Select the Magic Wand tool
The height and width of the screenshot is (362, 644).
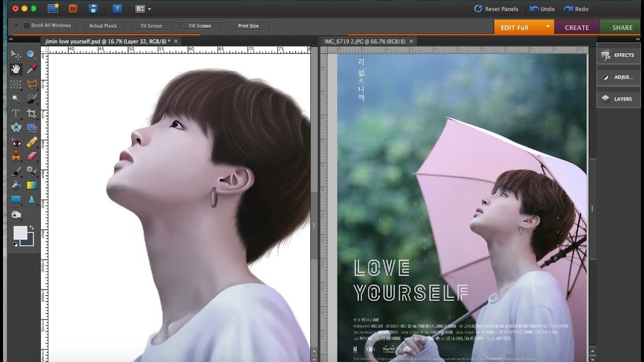[16, 99]
